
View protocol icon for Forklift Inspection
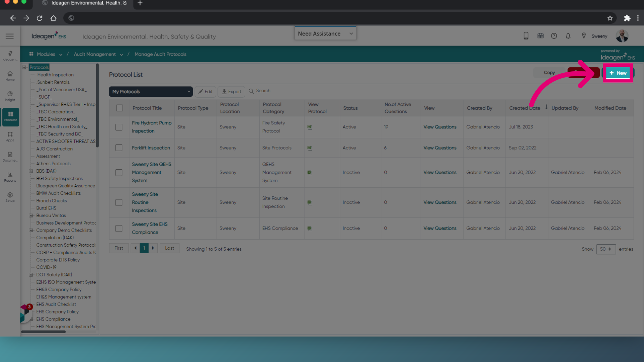310,148
